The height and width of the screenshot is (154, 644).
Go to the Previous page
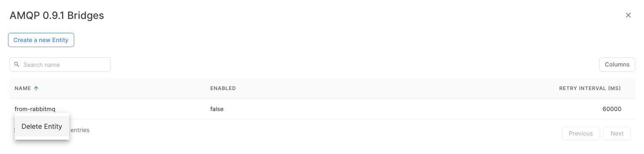(x=581, y=133)
